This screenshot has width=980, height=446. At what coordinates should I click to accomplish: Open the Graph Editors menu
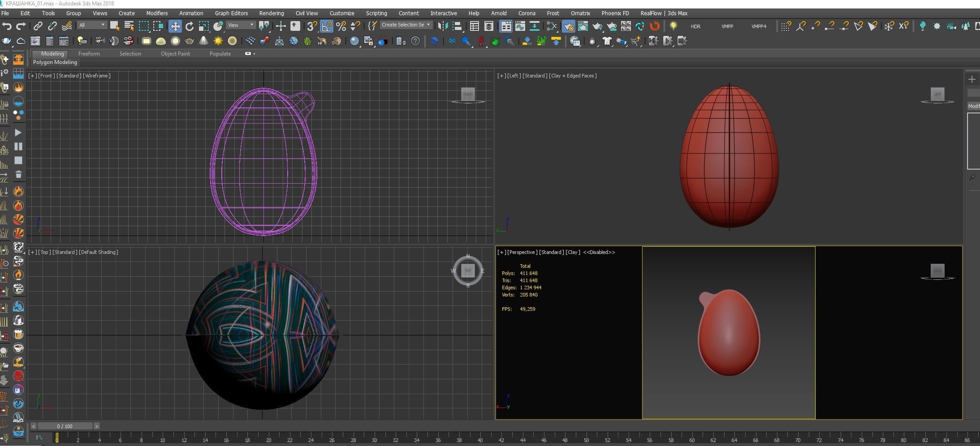pyautogui.click(x=231, y=13)
